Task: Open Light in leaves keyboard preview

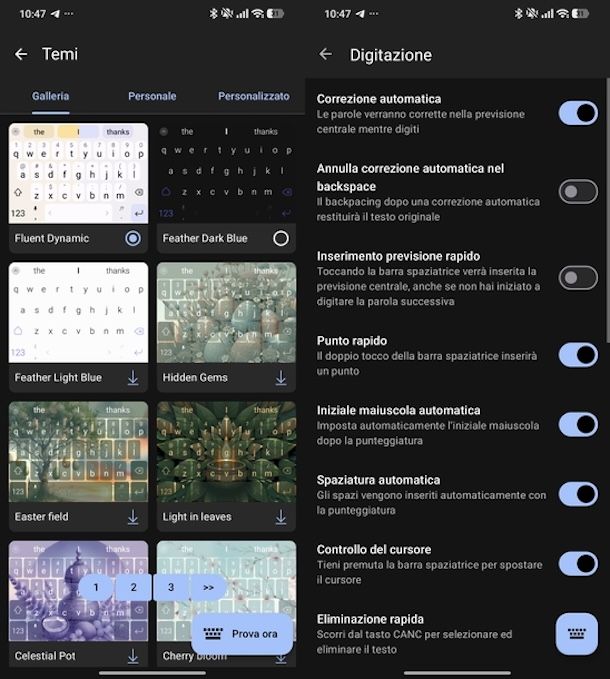Action: [x=226, y=452]
